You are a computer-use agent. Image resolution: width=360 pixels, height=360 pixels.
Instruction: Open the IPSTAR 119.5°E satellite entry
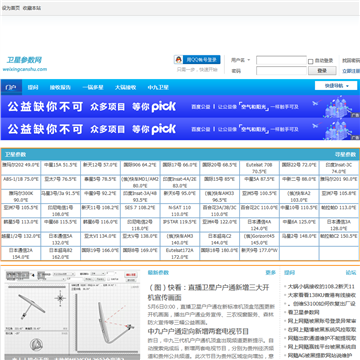point(180,222)
